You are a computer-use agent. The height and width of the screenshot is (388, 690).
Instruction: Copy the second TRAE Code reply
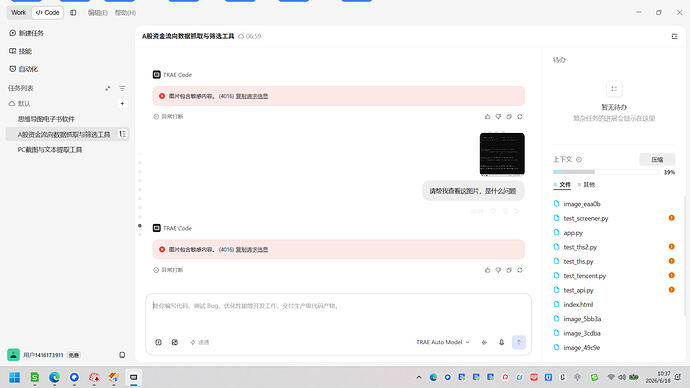pos(509,270)
